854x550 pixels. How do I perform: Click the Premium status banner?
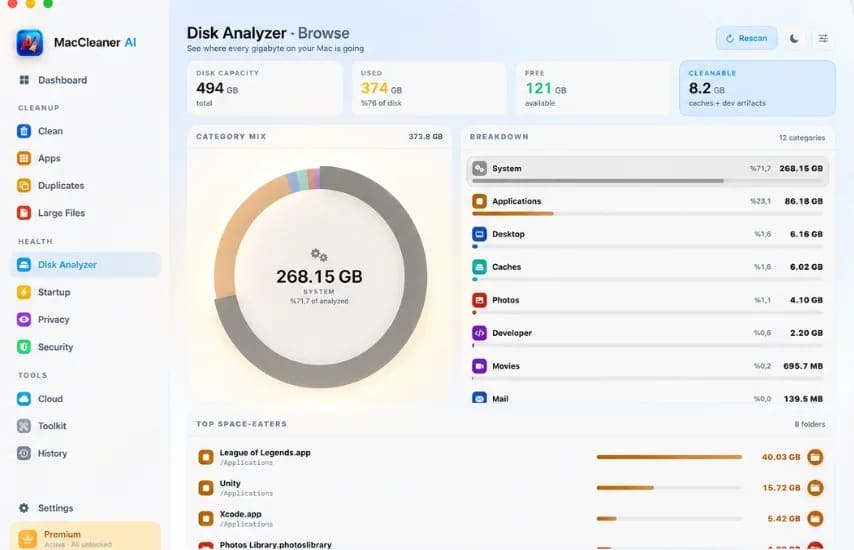tap(86, 536)
